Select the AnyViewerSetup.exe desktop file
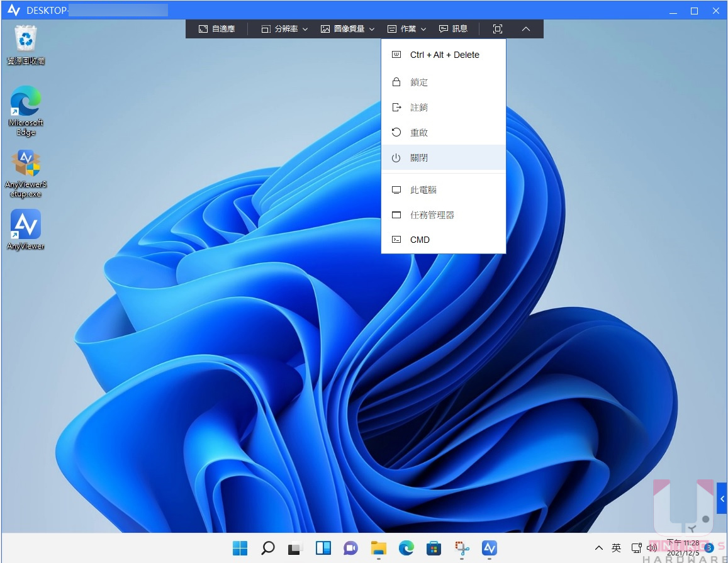 26,174
